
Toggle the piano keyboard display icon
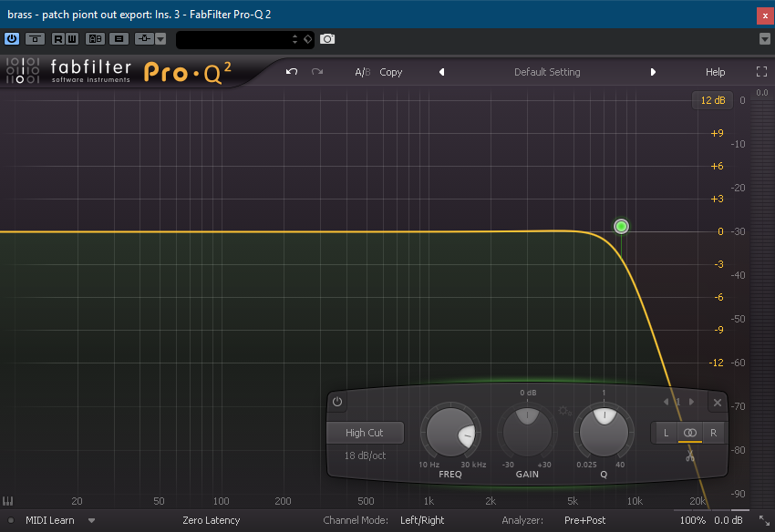click(7, 501)
